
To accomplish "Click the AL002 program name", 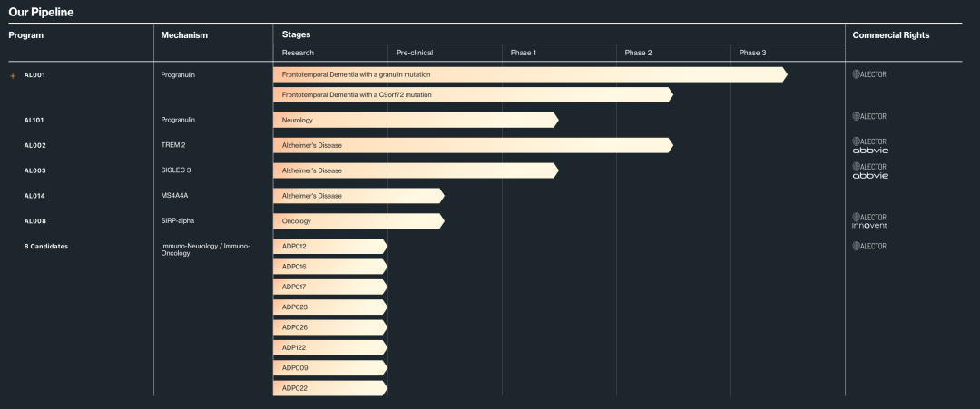I will pos(35,145).
